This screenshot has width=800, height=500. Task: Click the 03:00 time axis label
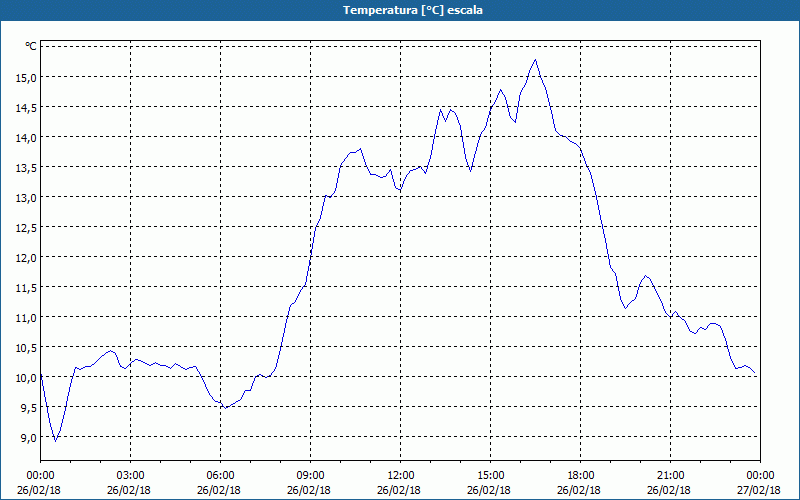click(x=131, y=476)
